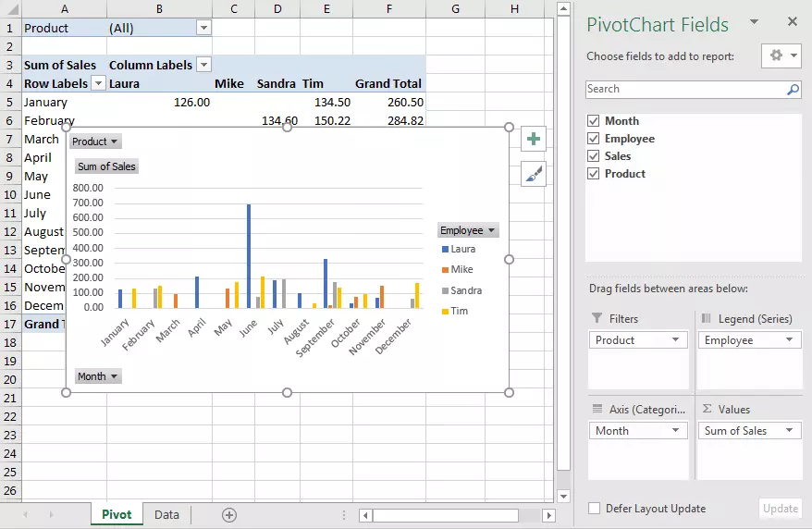The height and width of the screenshot is (529, 812).
Task: Click the search magnifier icon
Action: click(x=793, y=90)
